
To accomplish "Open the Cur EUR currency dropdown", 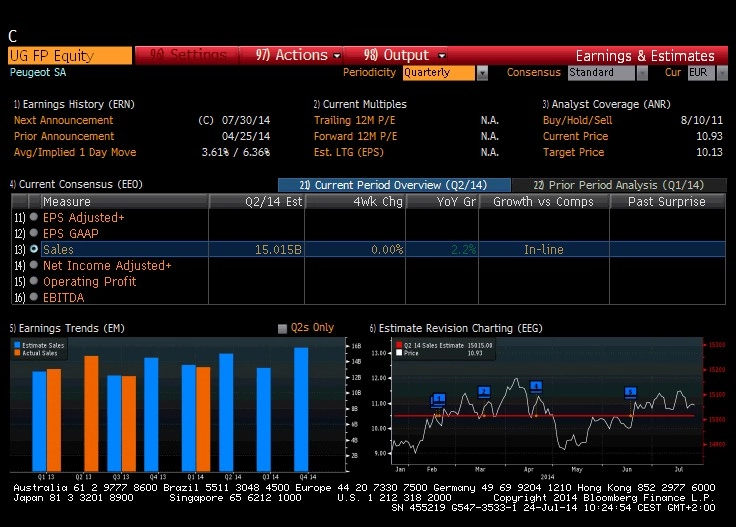I will [x=722, y=73].
